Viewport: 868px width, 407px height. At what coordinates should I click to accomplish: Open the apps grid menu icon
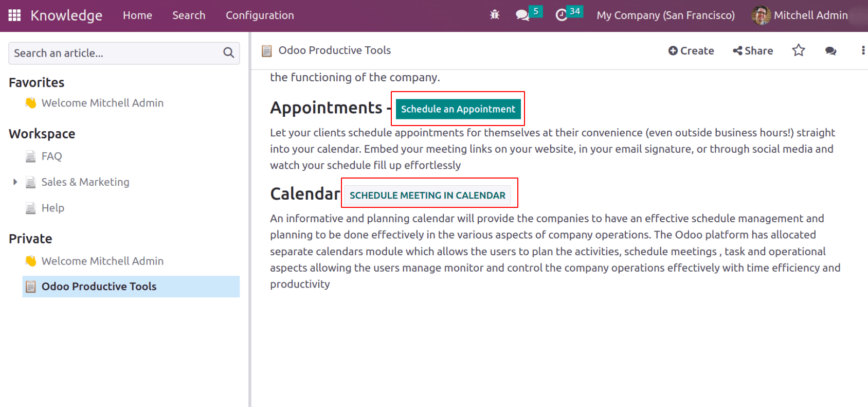[x=14, y=15]
